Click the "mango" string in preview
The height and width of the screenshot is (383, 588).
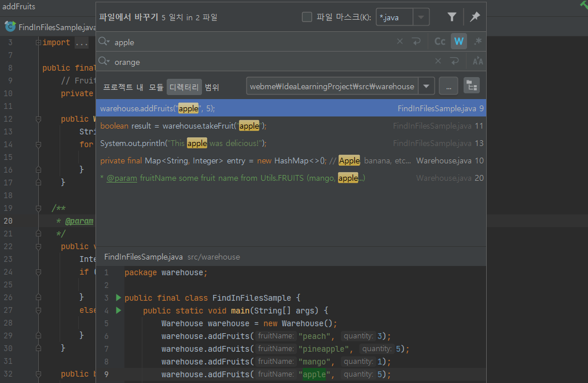[314, 362]
